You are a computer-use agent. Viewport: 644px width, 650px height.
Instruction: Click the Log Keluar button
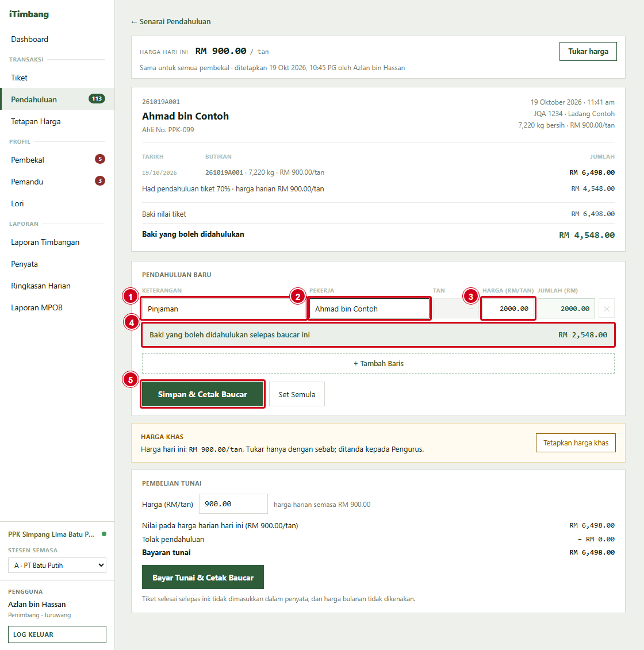tap(57, 634)
